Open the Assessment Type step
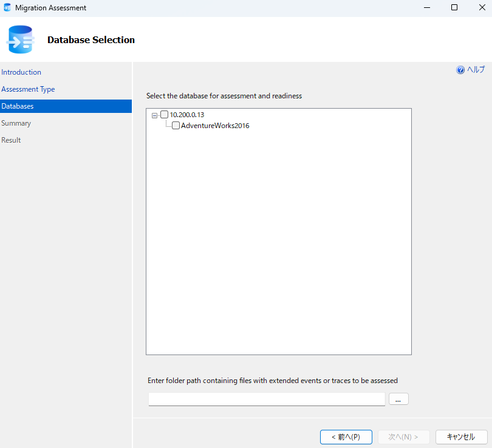Image resolution: width=492 pixels, height=448 pixels. pyautogui.click(x=28, y=89)
